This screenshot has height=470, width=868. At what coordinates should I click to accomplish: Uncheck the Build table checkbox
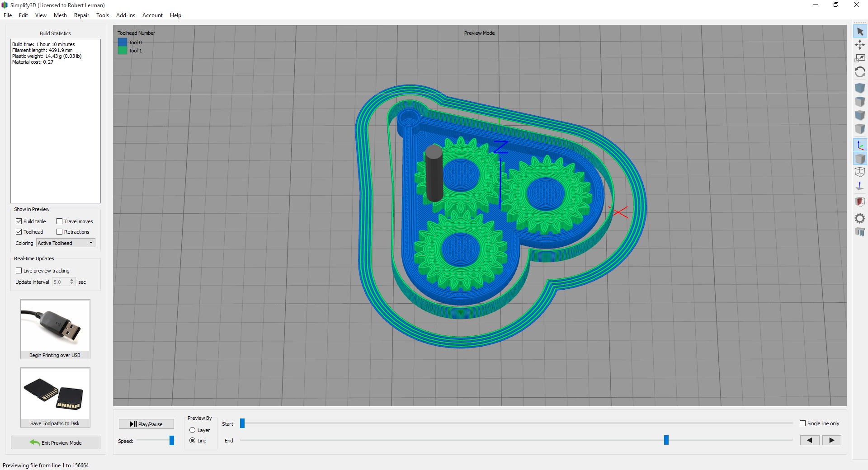(x=19, y=221)
